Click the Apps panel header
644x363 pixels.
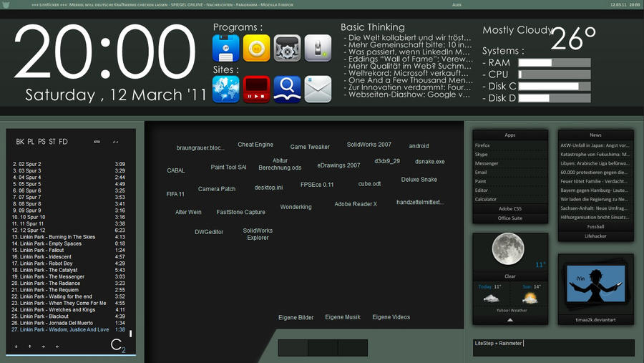(510, 135)
